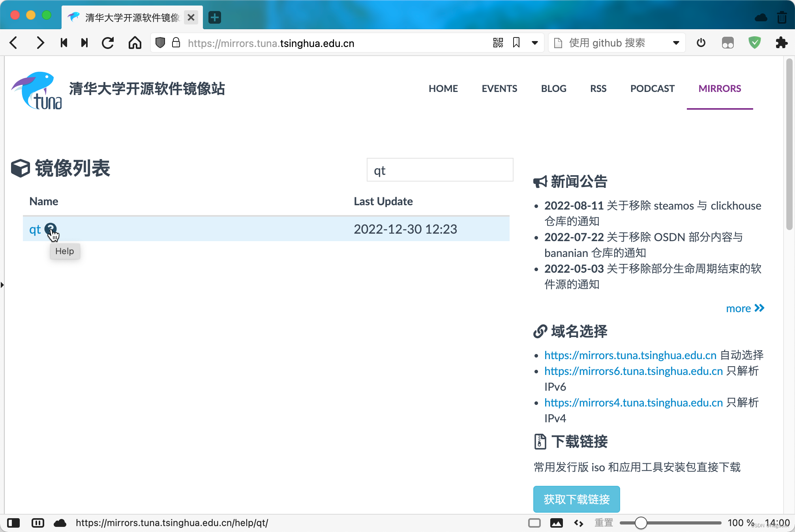Switch to the MIRRORS menu tab
The width and height of the screenshot is (795, 532).
coord(720,88)
